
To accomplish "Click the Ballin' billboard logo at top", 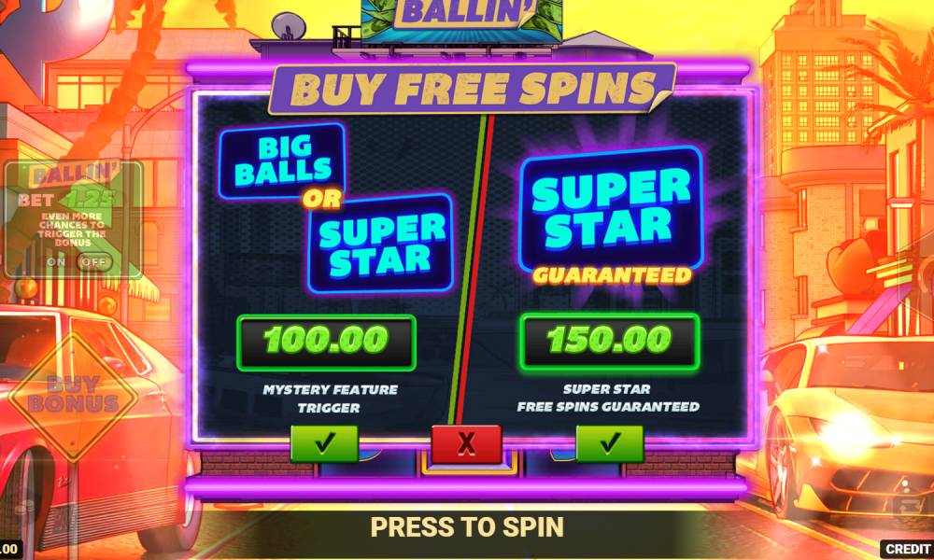I will pyautogui.click(x=461, y=16).
